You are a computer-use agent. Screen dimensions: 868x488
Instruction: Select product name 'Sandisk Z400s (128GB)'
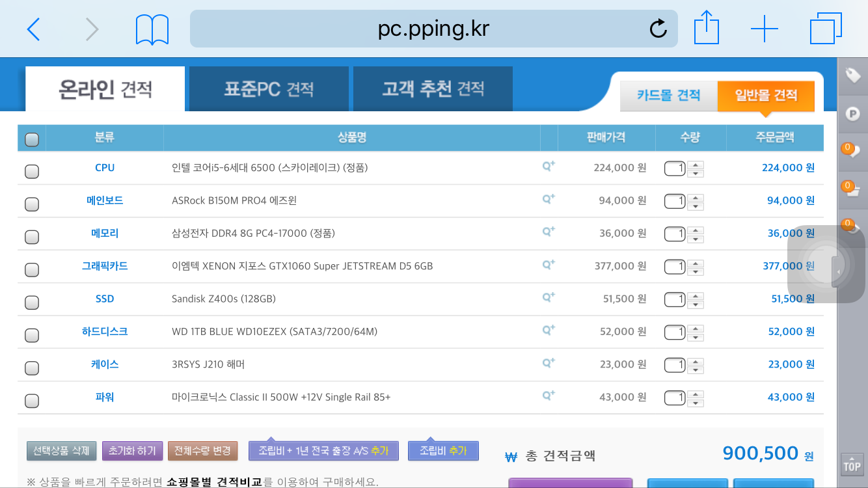pyautogui.click(x=224, y=299)
